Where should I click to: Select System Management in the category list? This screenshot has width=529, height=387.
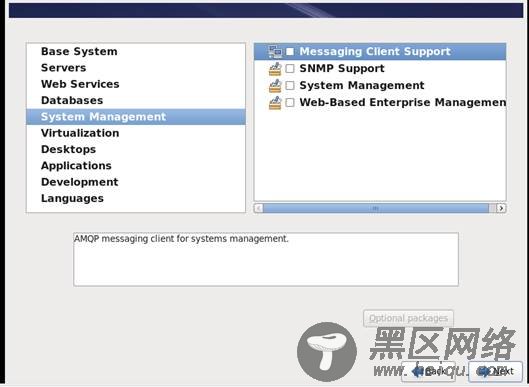pos(136,117)
